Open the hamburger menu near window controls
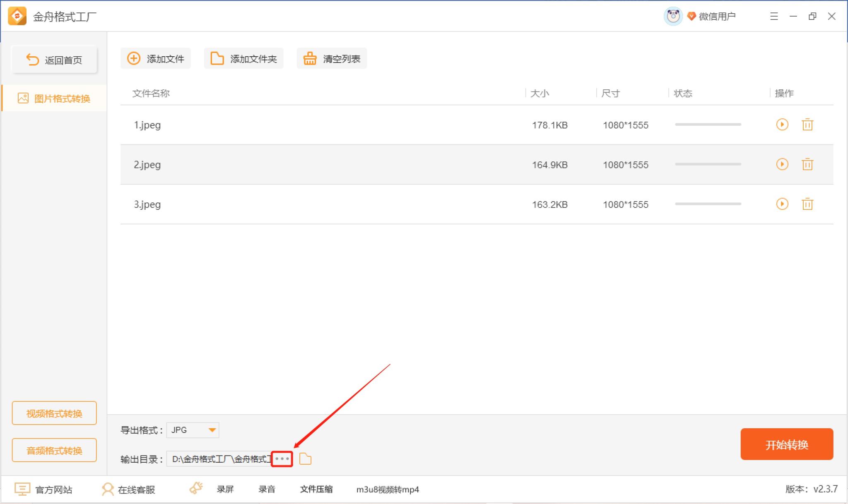The image size is (848, 504). (x=773, y=16)
